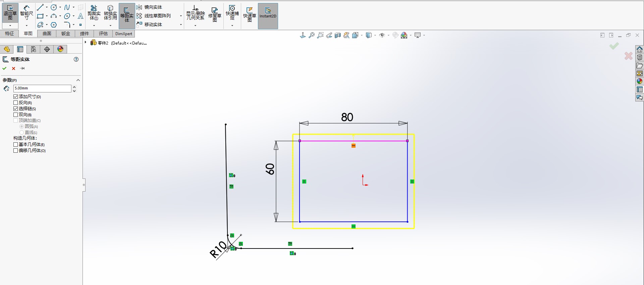The width and height of the screenshot is (644, 285).
Task: Click Mirror Entities (镜向实体)
Action: [x=150, y=7]
